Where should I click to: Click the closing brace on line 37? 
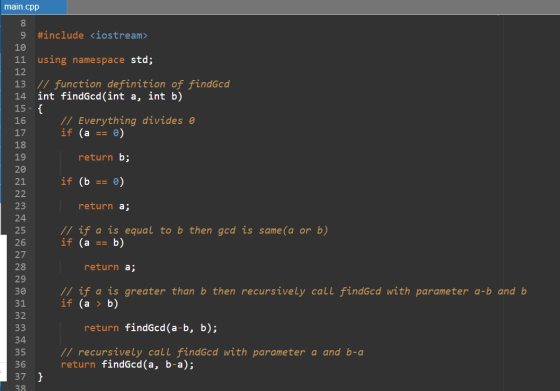40,377
